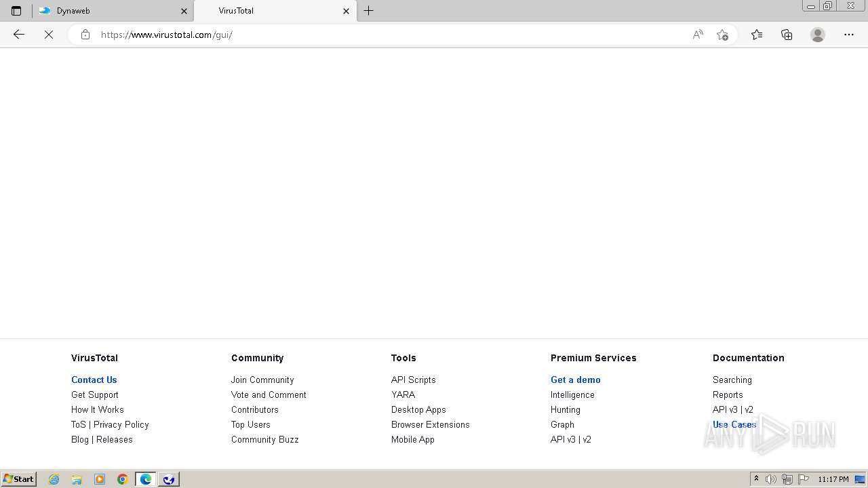This screenshot has height=488, width=868.
Task: Stop loading the page
Action: pos(49,35)
